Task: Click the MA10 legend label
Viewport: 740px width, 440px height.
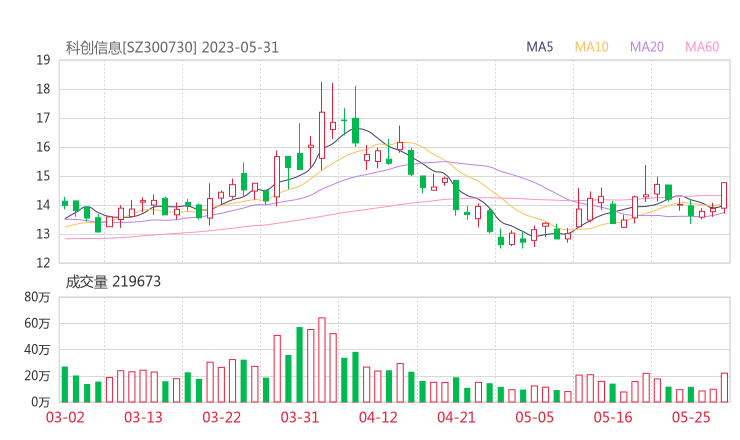Action: (x=591, y=47)
